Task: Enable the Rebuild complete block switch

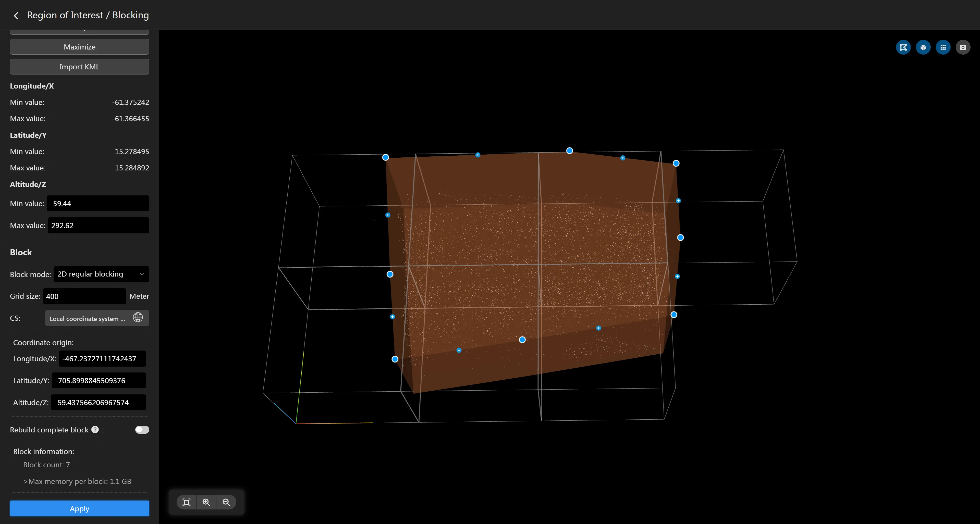Action: 142,430
